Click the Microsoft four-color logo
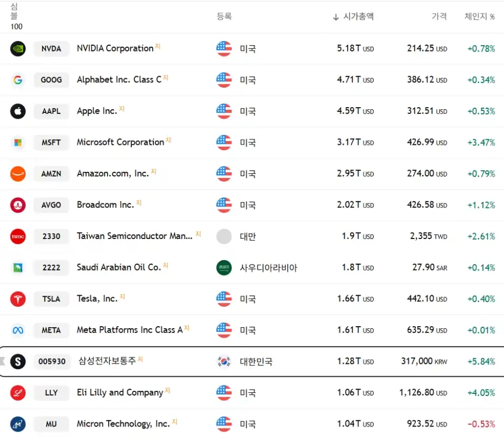The image size is (504, 437). 18,142
